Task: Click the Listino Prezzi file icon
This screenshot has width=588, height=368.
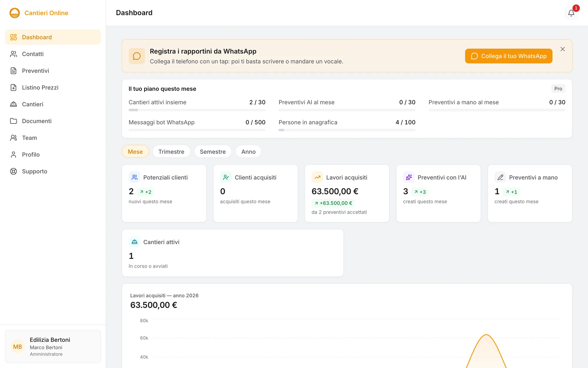Action: (x=14, y=87)
